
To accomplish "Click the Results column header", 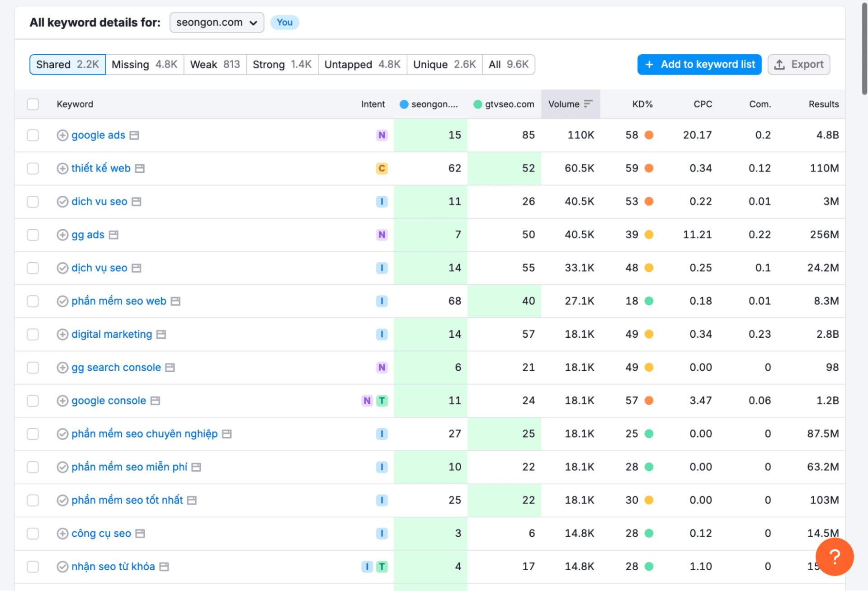I will [824, 104].
